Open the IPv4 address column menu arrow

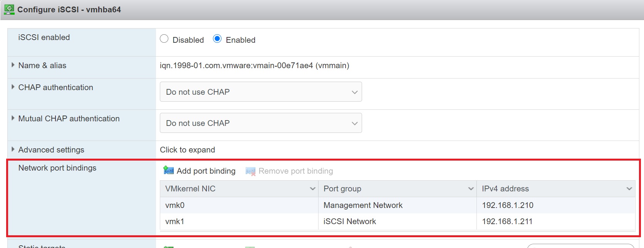pyautogui.click(x=629, y=189)
